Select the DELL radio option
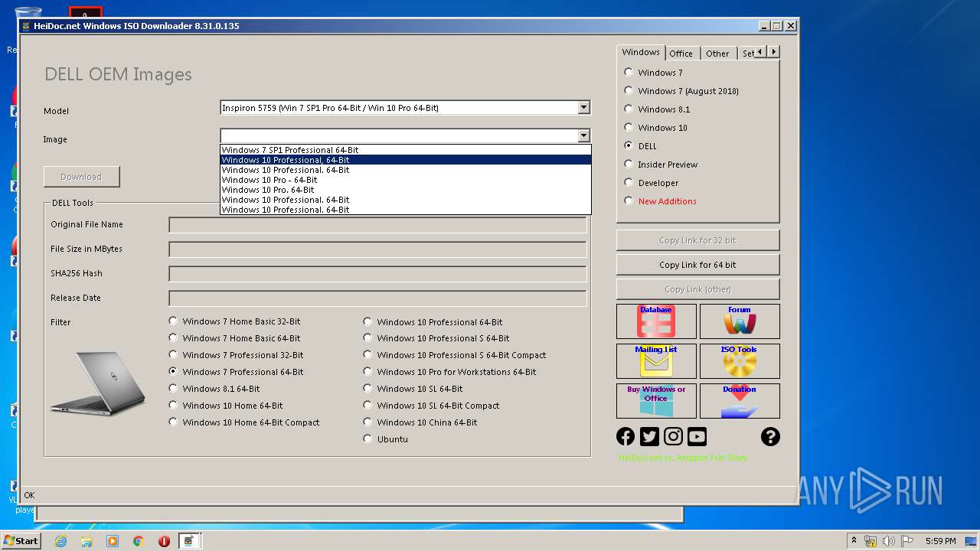This screenshot has width=980, height=551. coord(641,146)
